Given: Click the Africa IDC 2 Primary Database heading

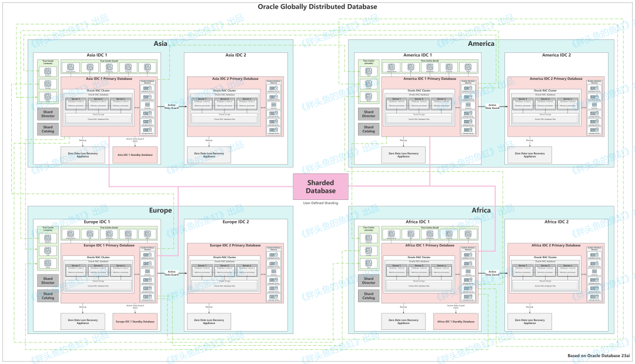Looking at the screenshot, I should pos(556,245).
